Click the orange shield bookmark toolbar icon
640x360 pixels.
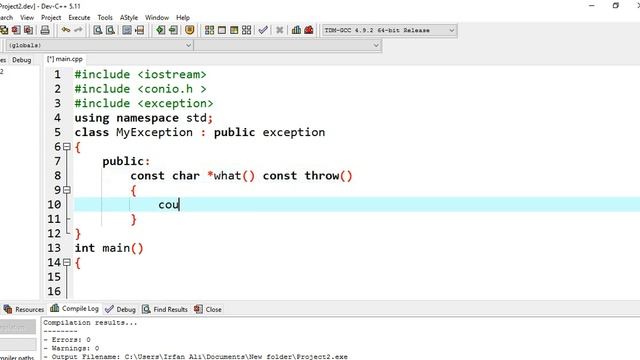click(x=189, y=30)
